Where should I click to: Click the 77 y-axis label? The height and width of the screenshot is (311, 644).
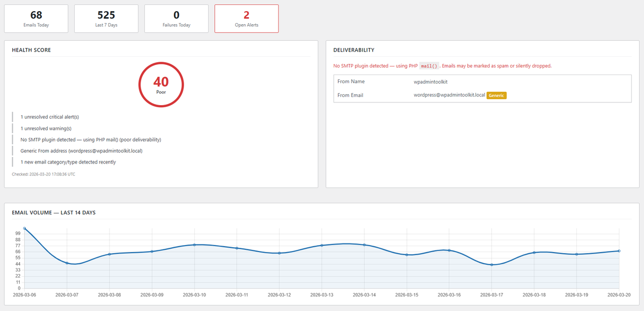tap(17, 246)
